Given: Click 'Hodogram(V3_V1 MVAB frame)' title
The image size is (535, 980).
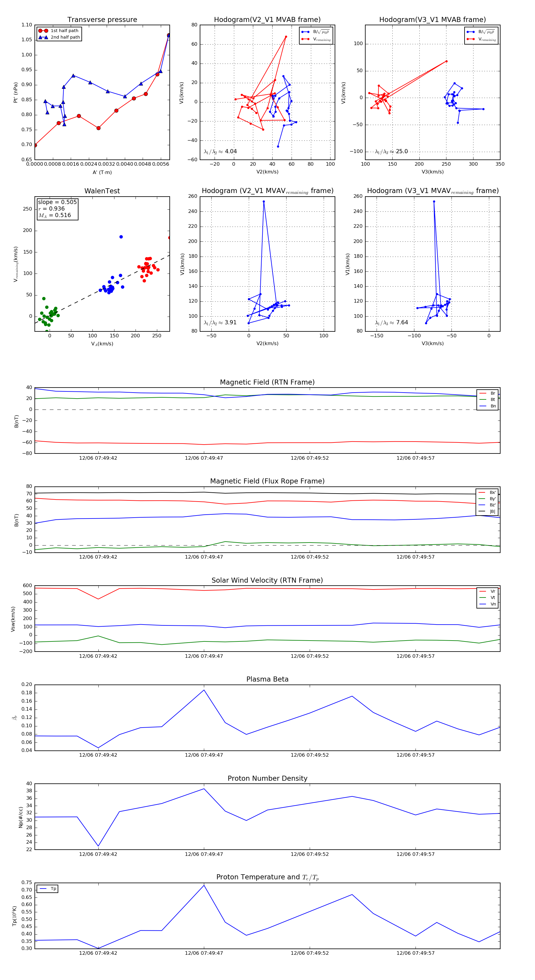Looking at the screenshot, I should [x=432, y=20].
